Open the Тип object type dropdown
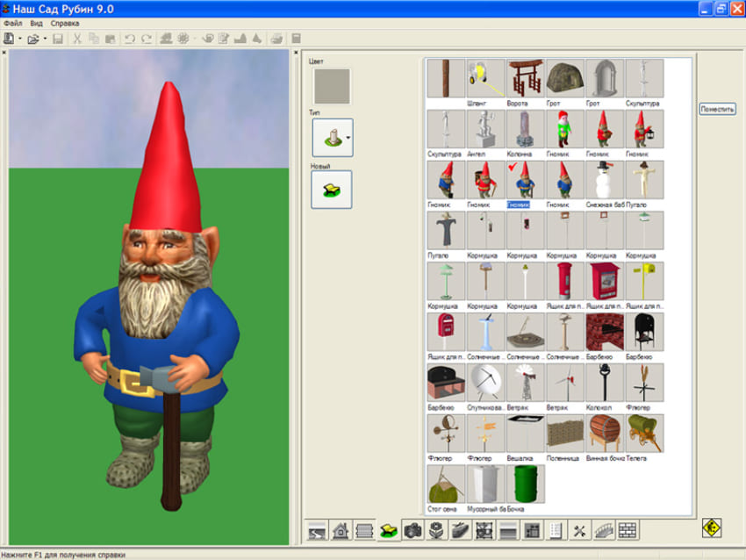 tap(333, 138)
